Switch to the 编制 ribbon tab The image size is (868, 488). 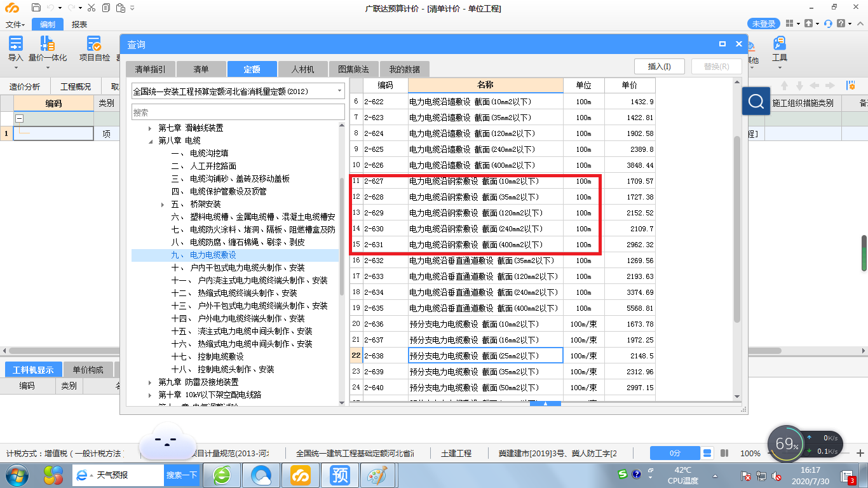click(x=48, y=24)
